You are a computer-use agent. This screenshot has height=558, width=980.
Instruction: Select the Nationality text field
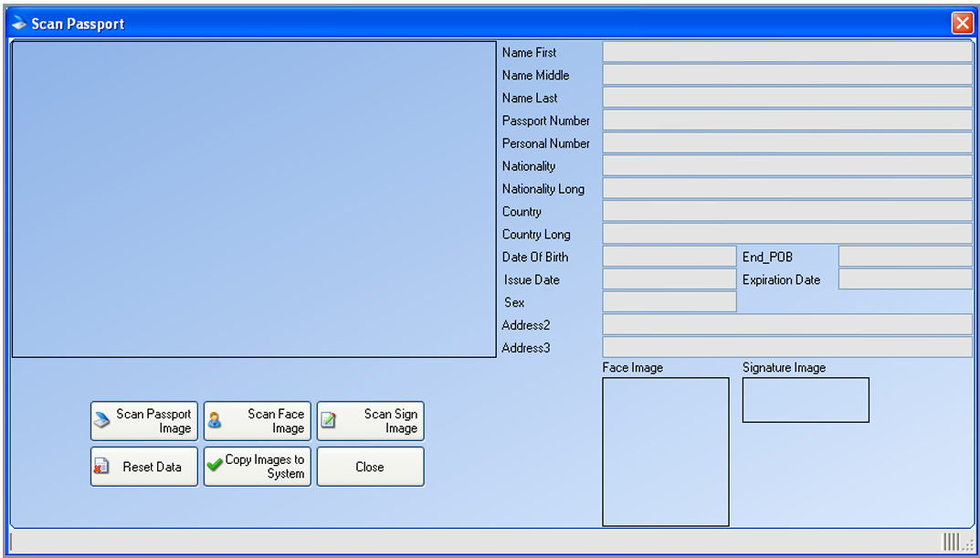tap(786, 166)
